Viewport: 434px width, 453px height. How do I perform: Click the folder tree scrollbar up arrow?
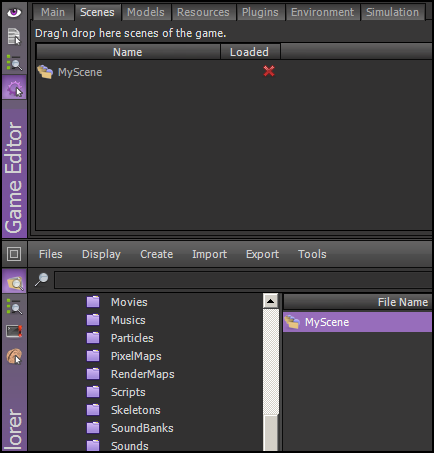271,301
